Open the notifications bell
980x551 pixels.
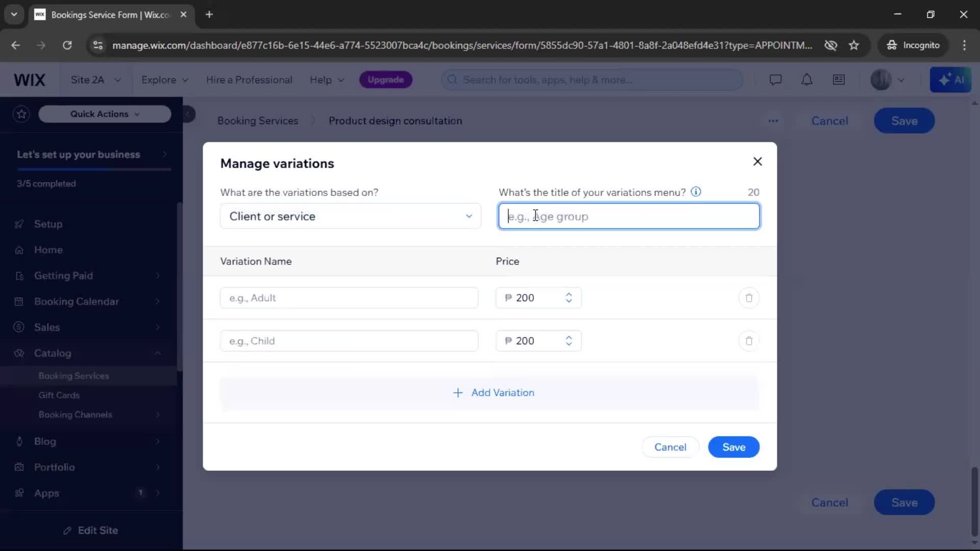(806, 80)
